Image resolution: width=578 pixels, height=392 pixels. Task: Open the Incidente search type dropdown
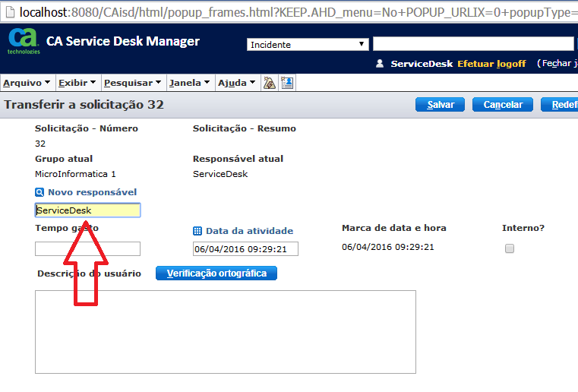click(308, 45)
